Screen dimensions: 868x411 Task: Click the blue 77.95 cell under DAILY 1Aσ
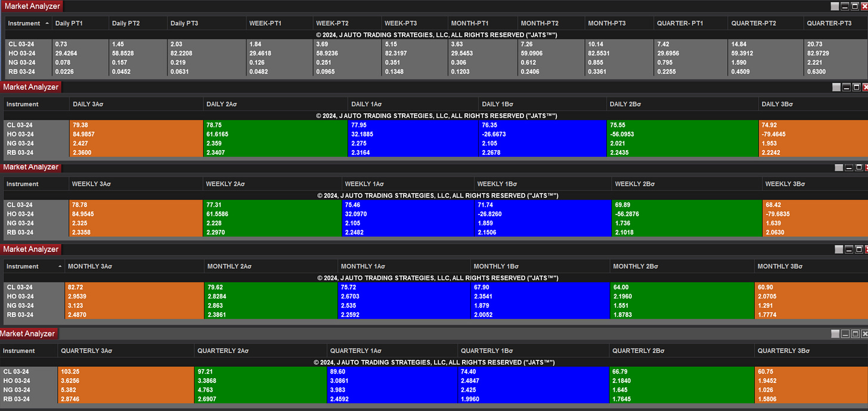coord(413,125)
